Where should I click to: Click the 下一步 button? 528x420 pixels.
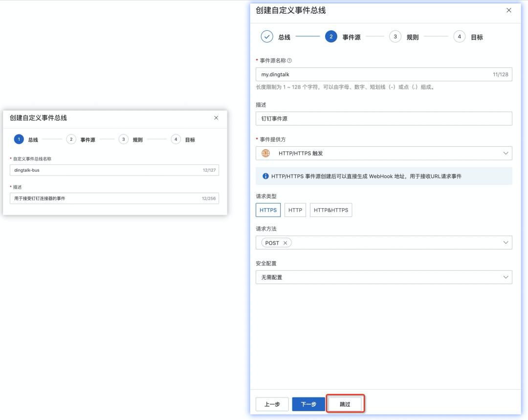point(308,404)
